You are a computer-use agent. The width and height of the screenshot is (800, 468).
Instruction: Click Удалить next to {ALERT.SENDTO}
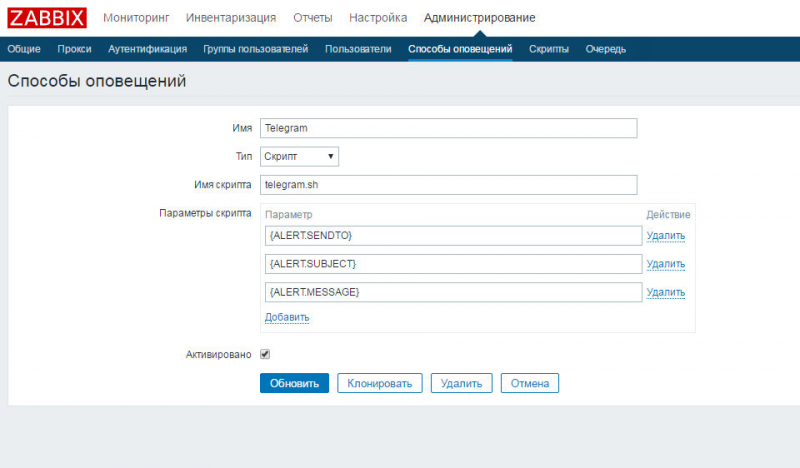click(x=665, y=236)
